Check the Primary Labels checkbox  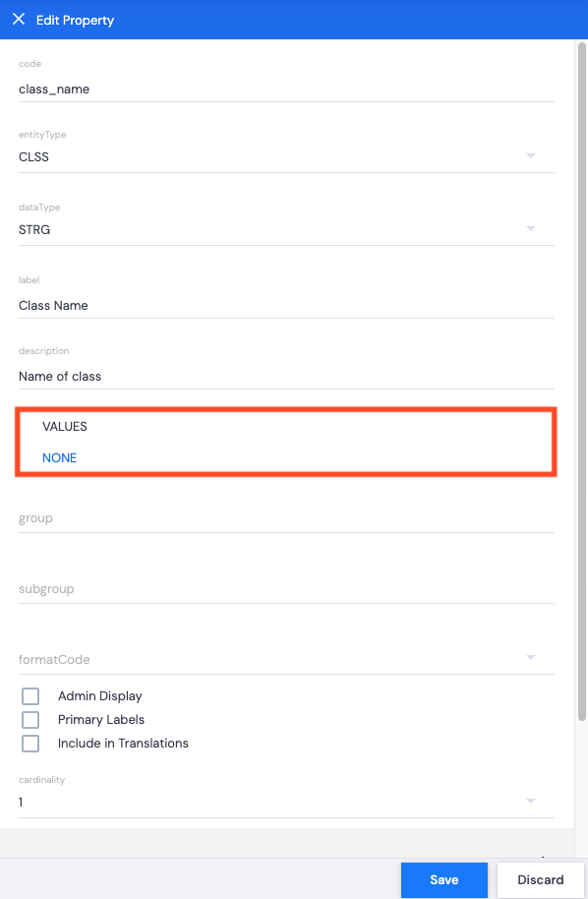point(30,720)
